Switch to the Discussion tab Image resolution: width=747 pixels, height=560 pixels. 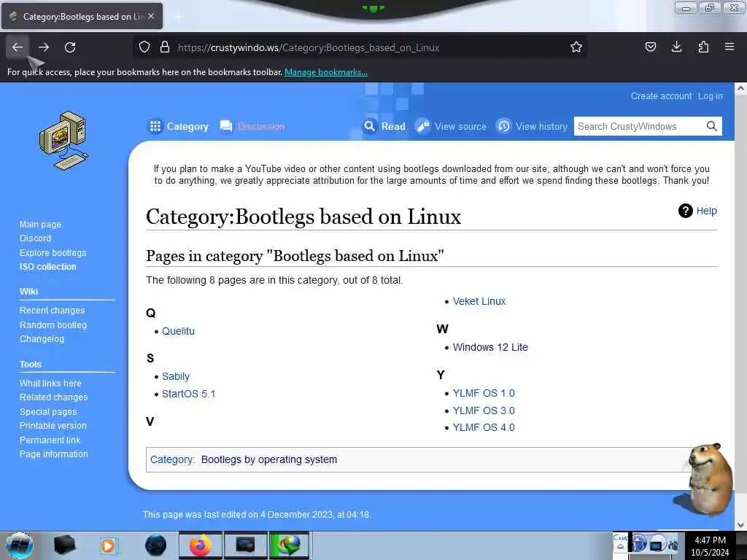pyautogui.click(x=252, y=127)
